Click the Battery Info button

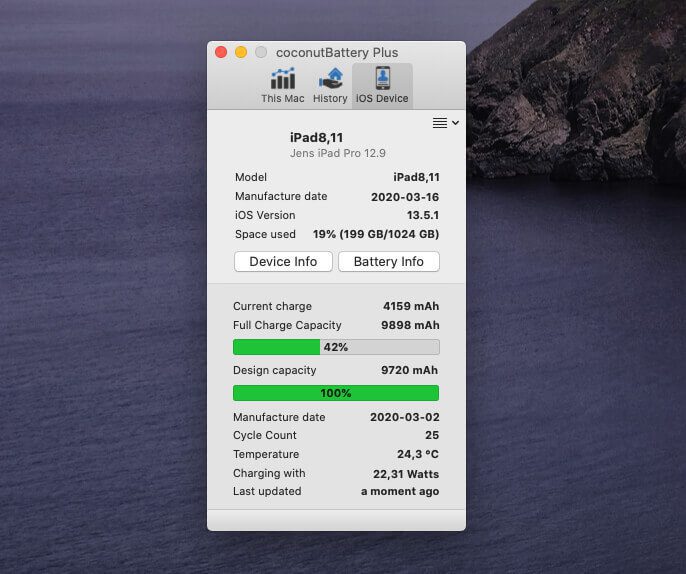388,262
